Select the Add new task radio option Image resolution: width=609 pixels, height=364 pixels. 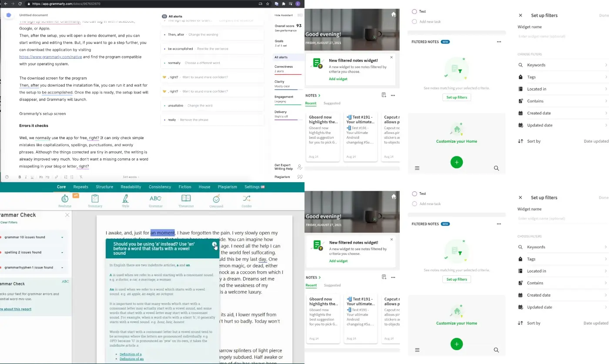[414, 21]
